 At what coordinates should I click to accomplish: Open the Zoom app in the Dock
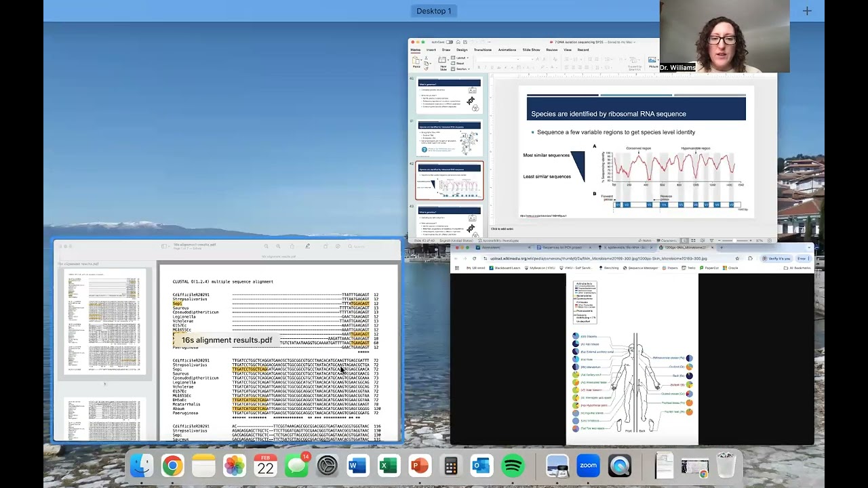point(588,466)
